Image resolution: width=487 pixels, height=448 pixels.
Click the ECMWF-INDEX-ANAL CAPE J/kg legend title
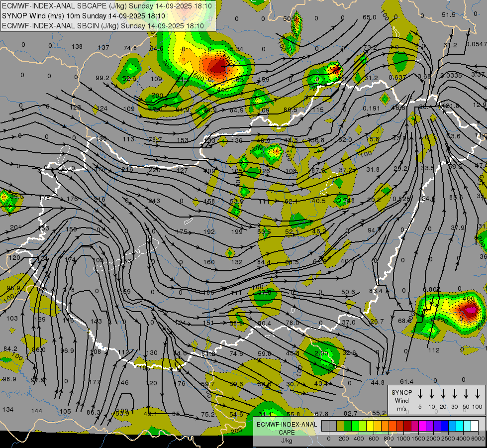pos(287,432)
